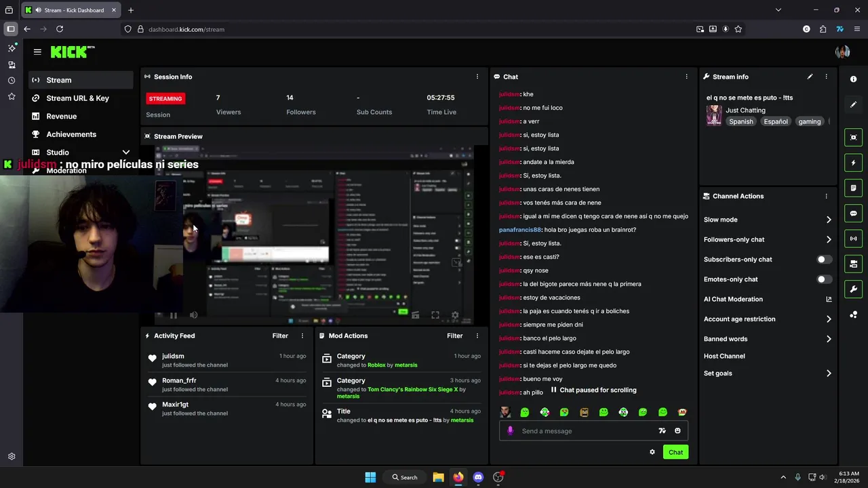Open Stream info three-dot options
The image size is (868, 488).
click(x=826, y=77)
